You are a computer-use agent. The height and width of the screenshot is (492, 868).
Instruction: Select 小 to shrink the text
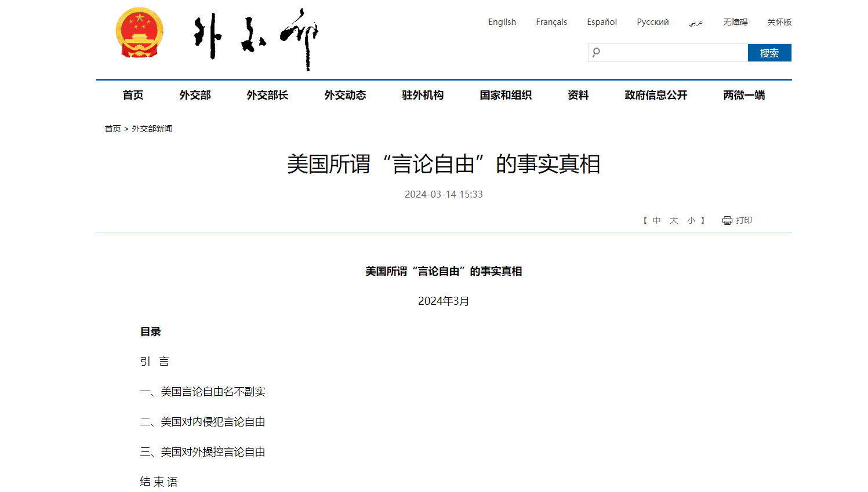click(x=691, y=220)
